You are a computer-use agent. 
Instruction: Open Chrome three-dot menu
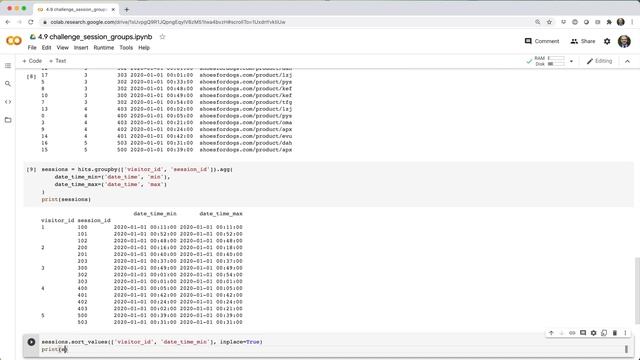click(633, 22)
